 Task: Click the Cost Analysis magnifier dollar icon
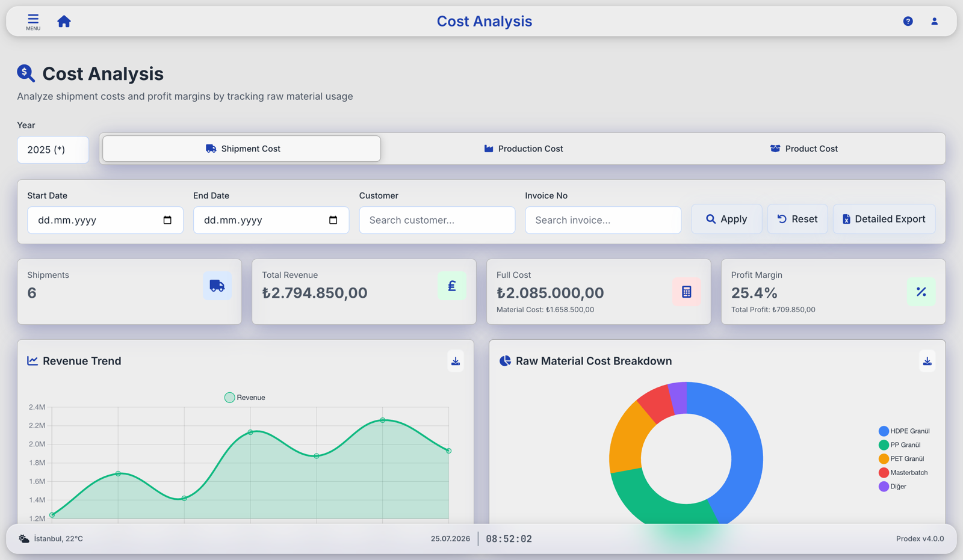tap(26, 73)
